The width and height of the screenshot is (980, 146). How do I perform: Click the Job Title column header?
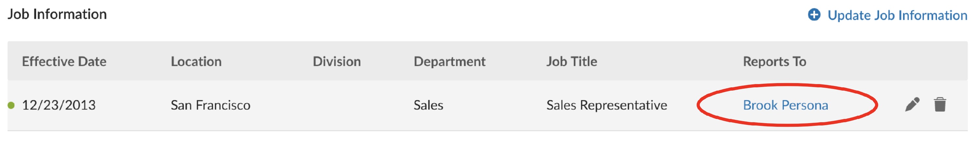(x=571, y=62)
